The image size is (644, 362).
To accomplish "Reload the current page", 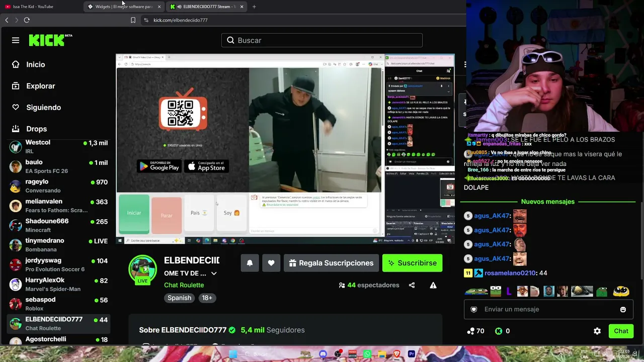I will (x=27, y=20).
